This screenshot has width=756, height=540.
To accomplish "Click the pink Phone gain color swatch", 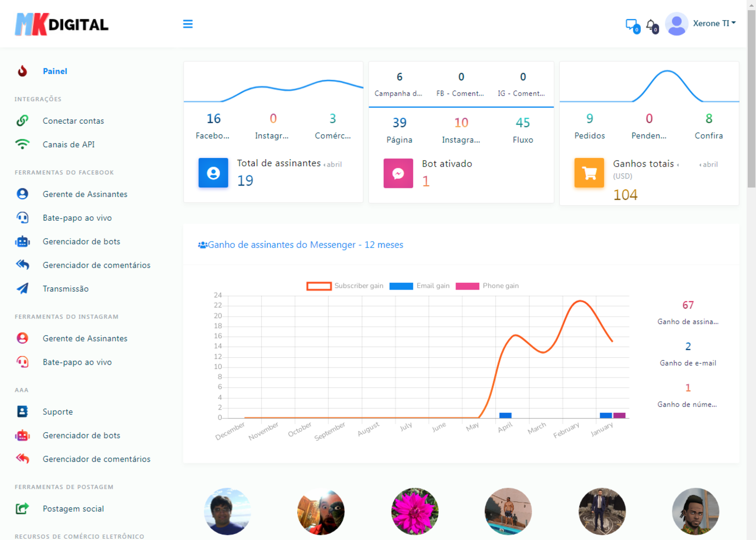I will coord(467,286).
